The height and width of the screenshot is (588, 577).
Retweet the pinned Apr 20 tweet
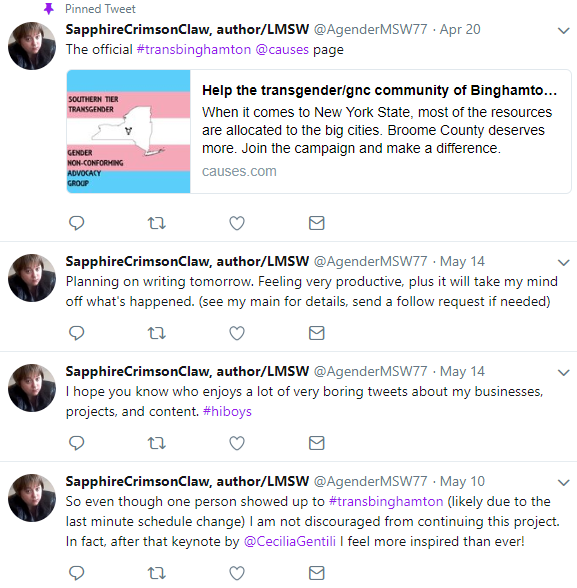point(157,223)
